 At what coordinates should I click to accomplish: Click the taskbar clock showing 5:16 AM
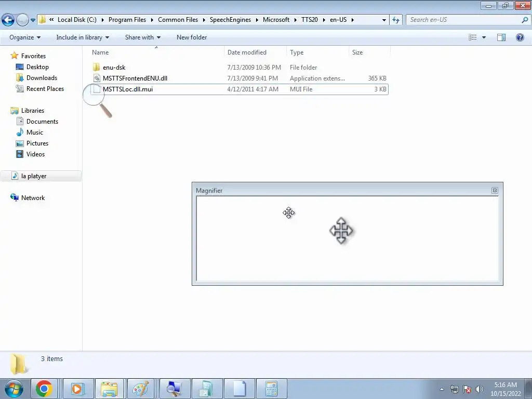tap(506, 389)
